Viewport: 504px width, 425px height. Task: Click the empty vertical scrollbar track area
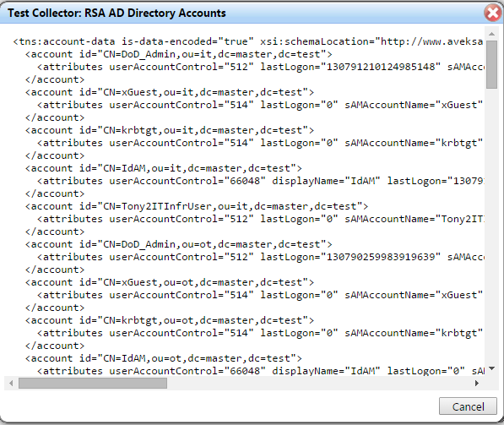[x=491, y=226]
